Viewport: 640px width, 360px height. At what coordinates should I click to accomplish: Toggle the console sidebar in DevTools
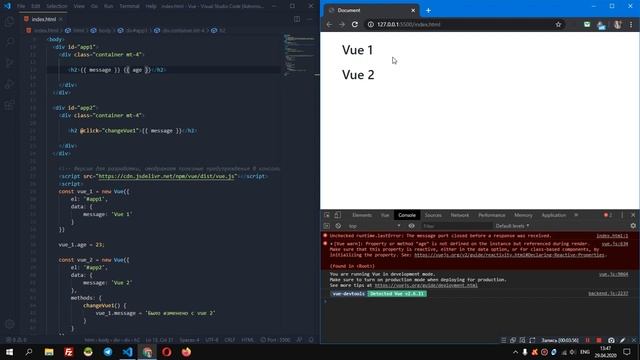coord(327,226)
